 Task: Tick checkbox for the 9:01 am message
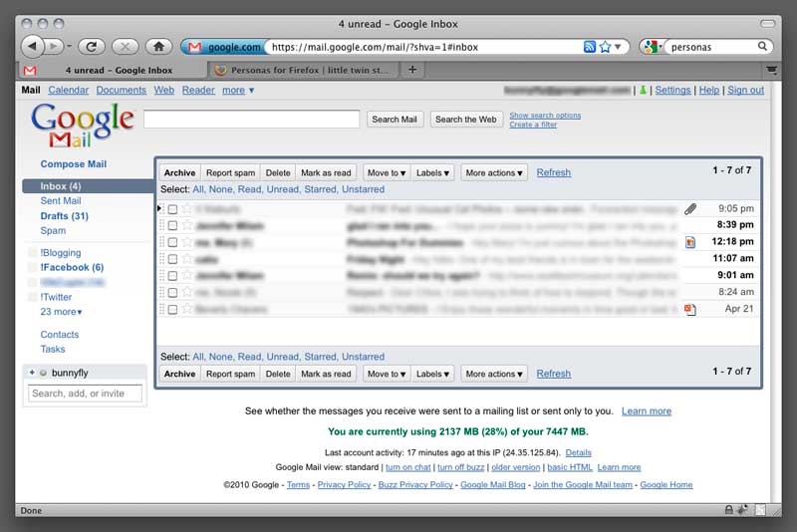172,276
